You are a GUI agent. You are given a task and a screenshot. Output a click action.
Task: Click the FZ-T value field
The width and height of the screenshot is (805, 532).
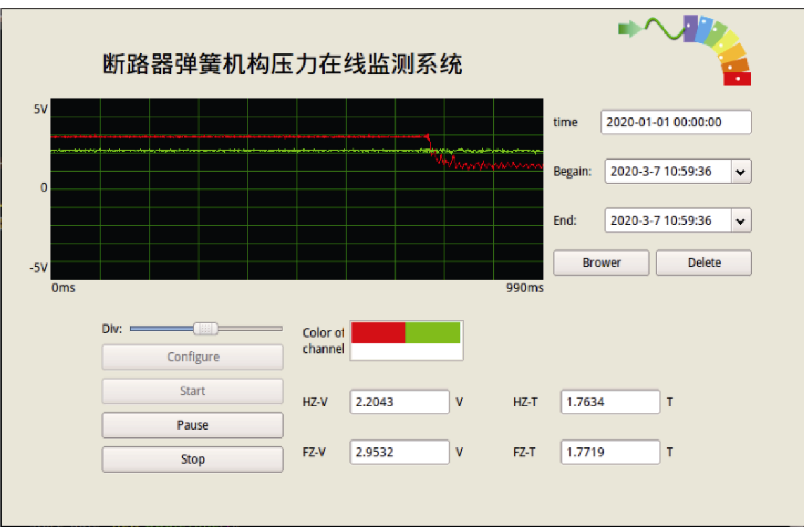point(610,452)
